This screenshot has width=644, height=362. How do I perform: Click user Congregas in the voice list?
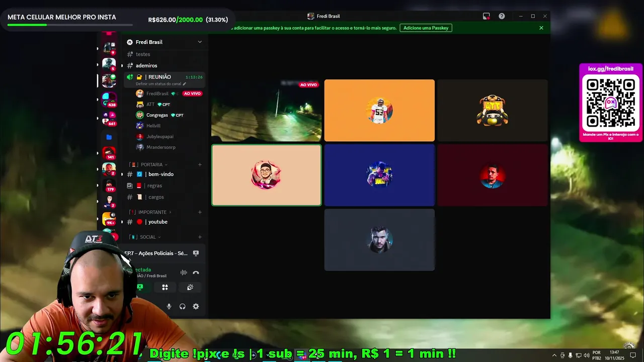coord(157,115)
